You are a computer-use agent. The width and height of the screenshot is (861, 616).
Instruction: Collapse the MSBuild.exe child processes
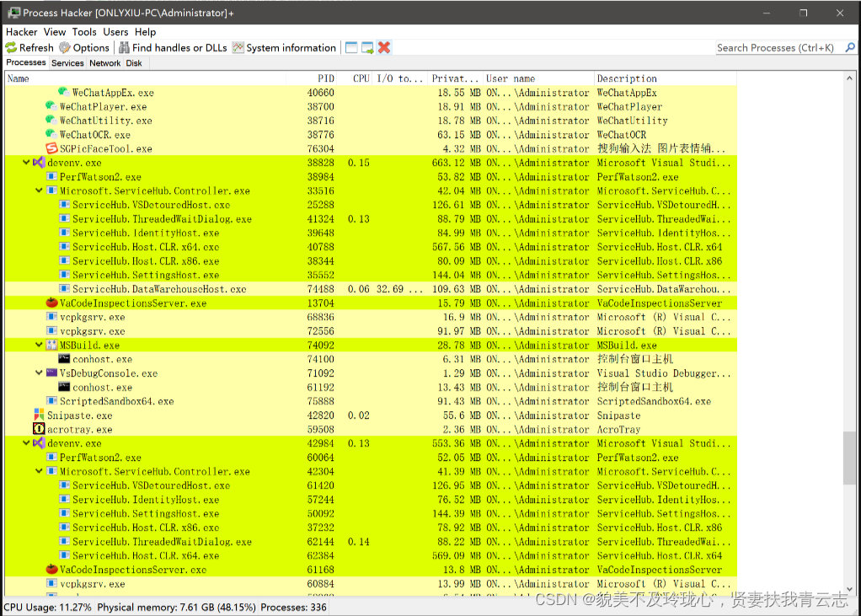pyautogui.click(x=38, y=345)
